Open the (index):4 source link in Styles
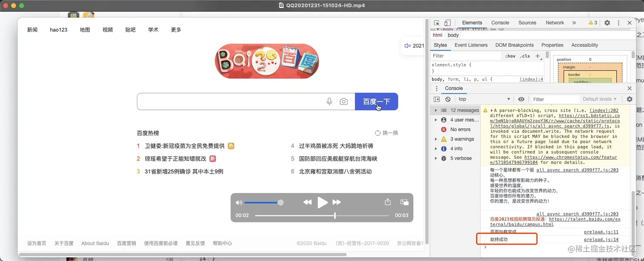 click(x=531, y=79)
